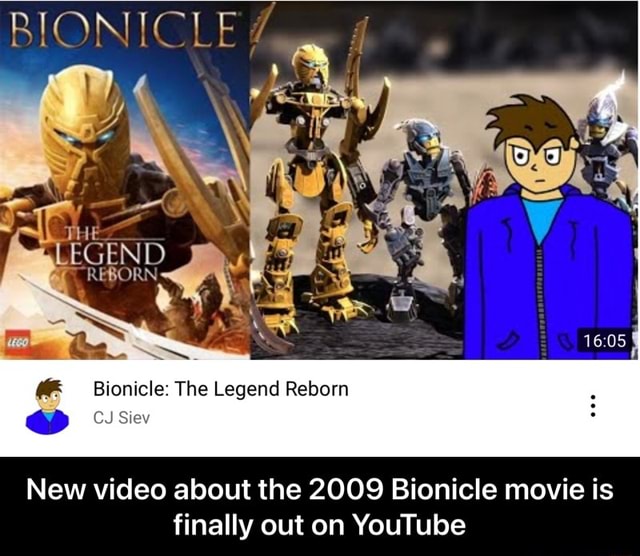Click the caption line ending with YouTube

coord(320,525)
